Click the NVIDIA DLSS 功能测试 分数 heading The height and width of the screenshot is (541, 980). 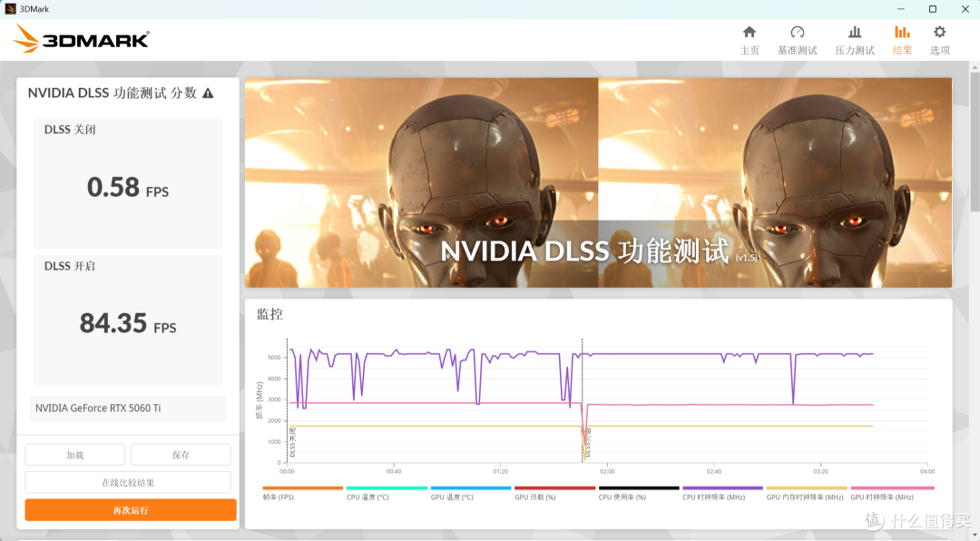(113, 93)
